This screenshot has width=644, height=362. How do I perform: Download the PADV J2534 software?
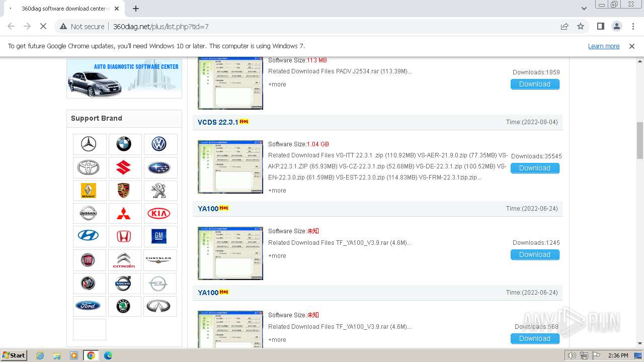coord(535,84)
